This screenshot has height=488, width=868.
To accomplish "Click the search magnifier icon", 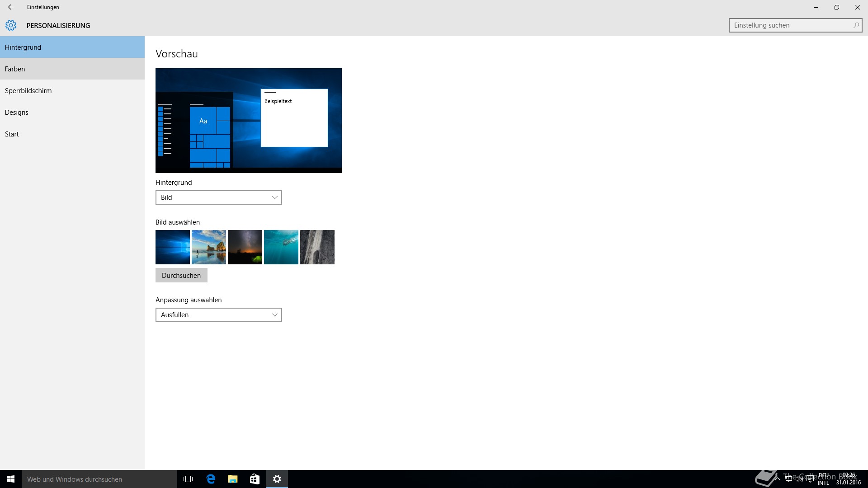I will click(x=856, y=25).
